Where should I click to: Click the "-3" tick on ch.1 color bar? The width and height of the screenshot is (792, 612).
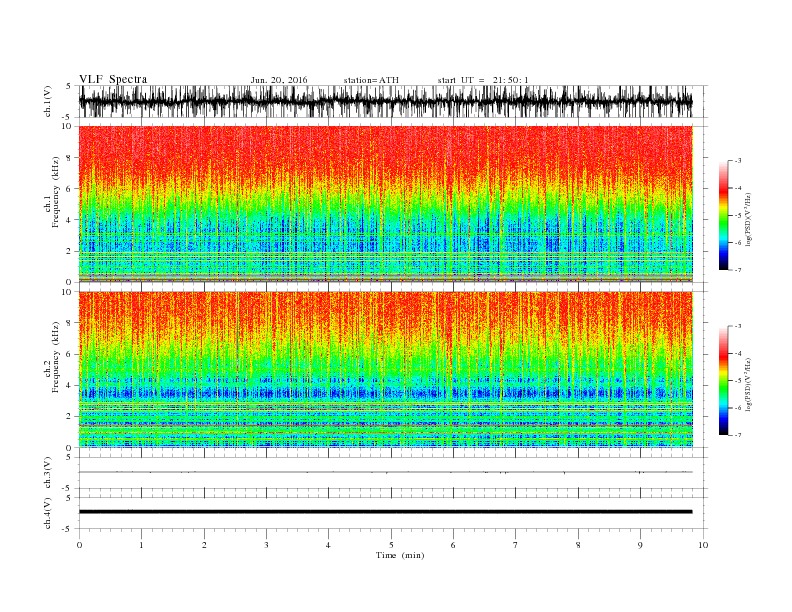(x=737, y=161)
